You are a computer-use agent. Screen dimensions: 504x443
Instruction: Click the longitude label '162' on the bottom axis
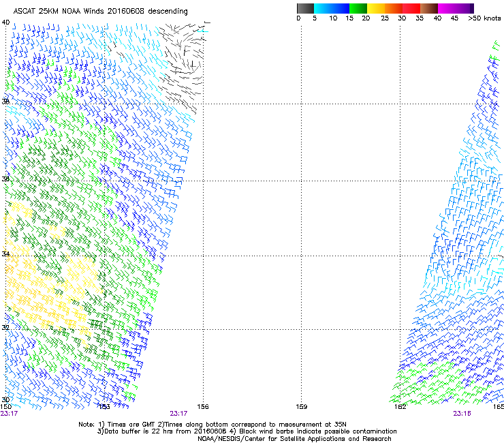(400, 407)
